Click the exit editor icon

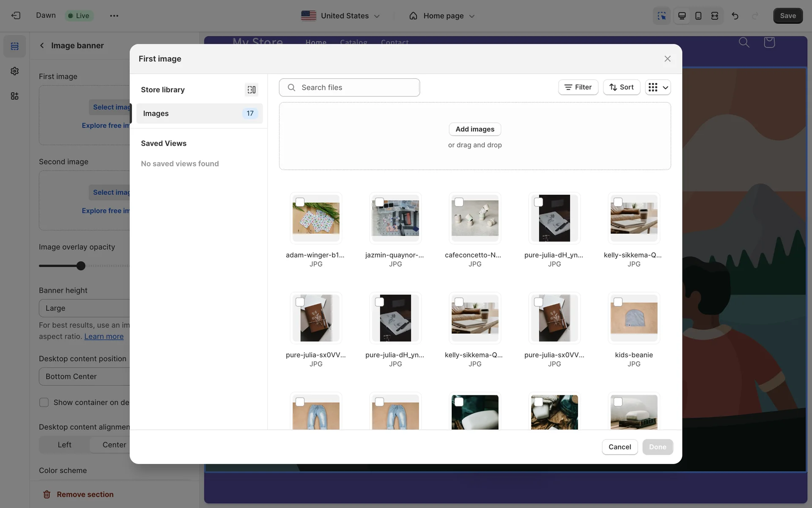[16, 16]
